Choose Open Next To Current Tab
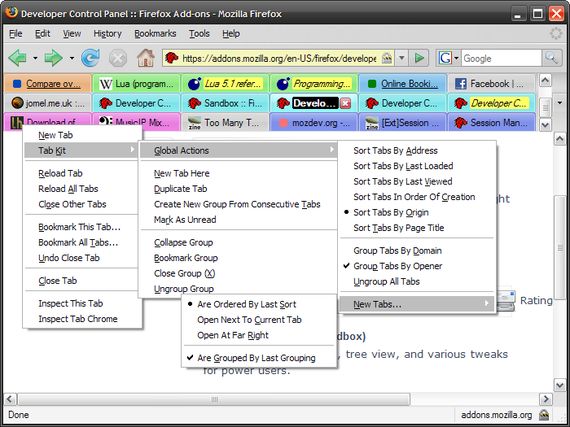570x427 pixels. point(259,320)
